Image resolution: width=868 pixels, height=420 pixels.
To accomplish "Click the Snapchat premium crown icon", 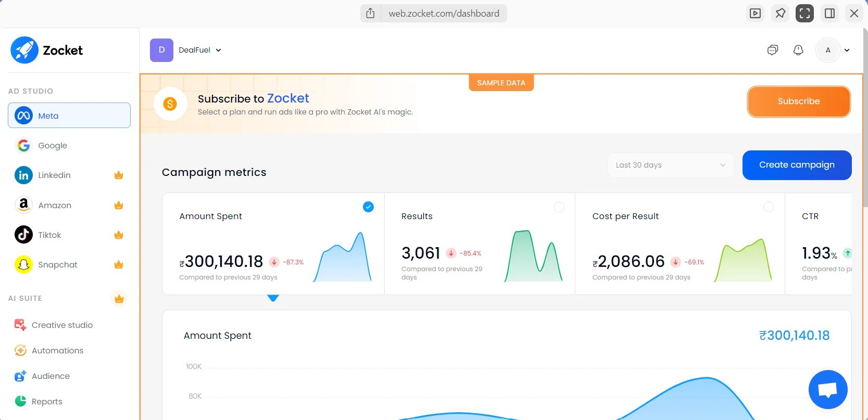I will pyautogui.click(x=119, y=264).
